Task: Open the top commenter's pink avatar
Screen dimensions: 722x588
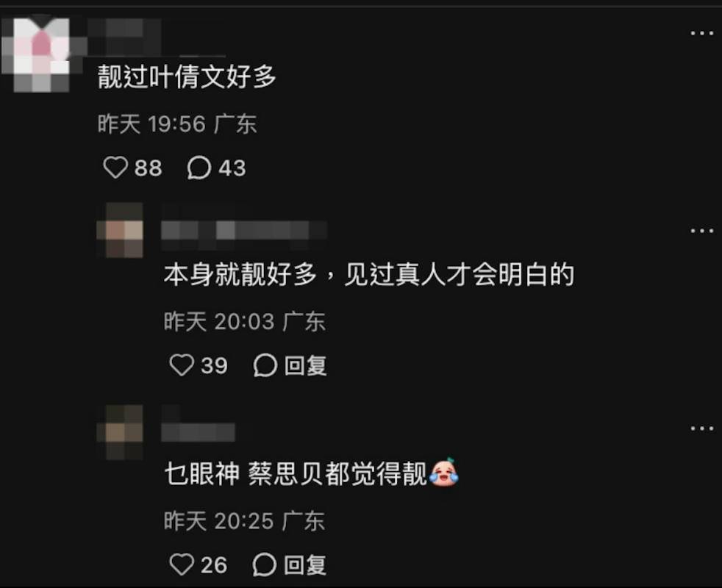Action: [41, 54]
